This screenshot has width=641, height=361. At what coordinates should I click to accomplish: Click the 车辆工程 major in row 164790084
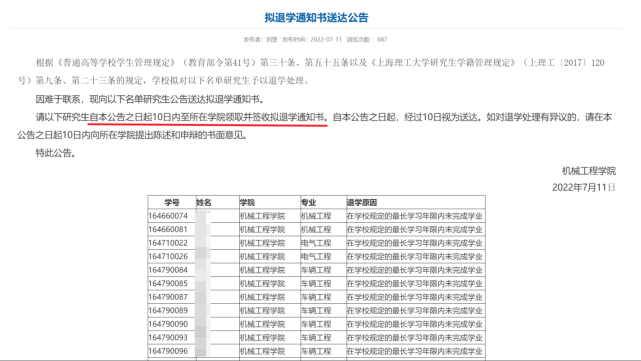tap(316, 270)
